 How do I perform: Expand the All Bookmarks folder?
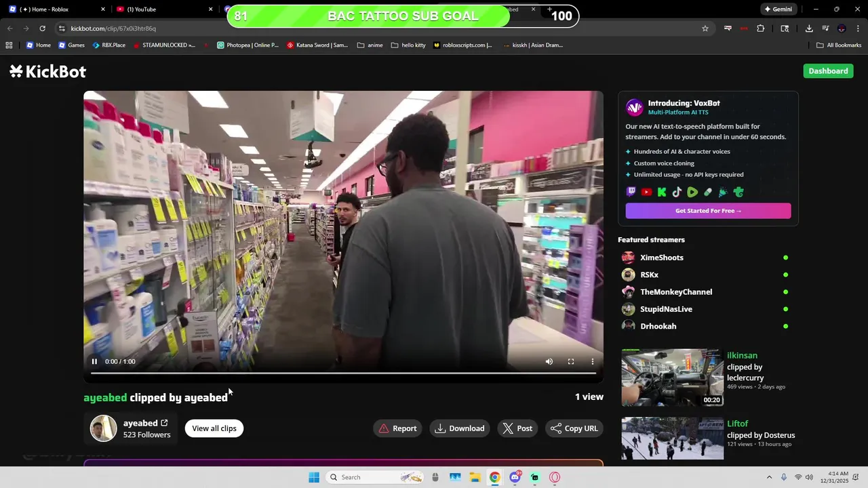click(839, 45)
